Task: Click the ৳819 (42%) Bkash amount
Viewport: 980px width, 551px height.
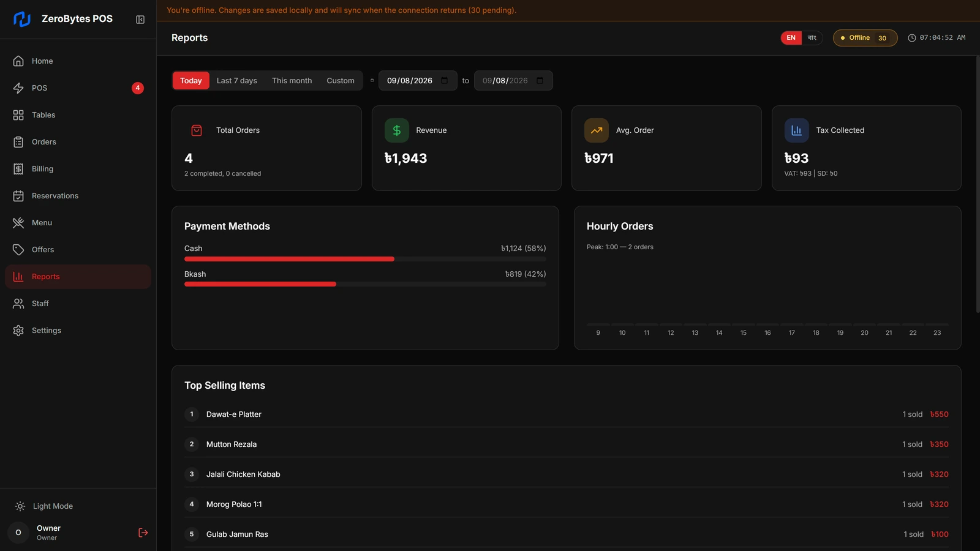Action: coord(526,274)
